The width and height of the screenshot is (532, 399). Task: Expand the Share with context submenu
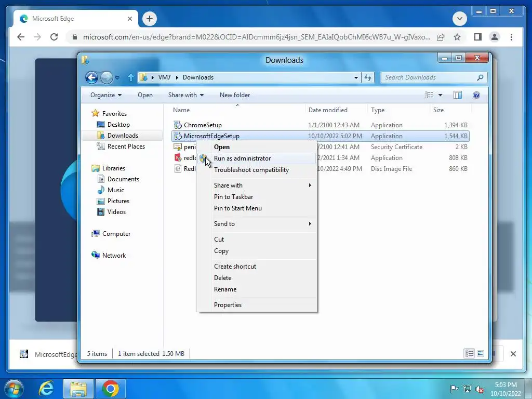[x=257, y=185]
